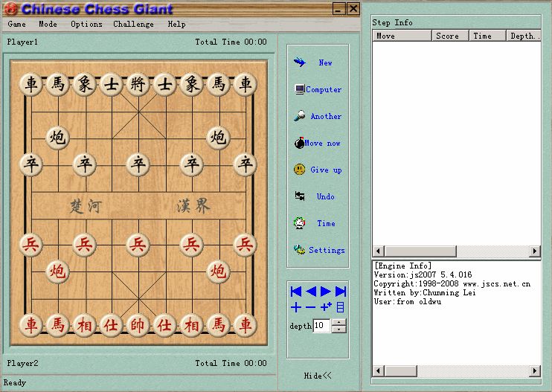This screenshot has height=392, width=552.
Task: Click the Time button label
Action: (326, 223)
